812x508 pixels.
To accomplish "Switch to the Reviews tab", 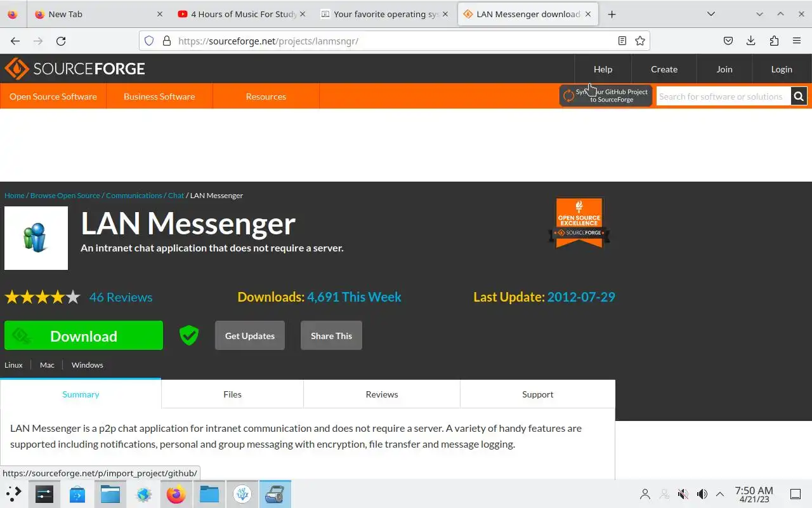I will coord(382,394).
